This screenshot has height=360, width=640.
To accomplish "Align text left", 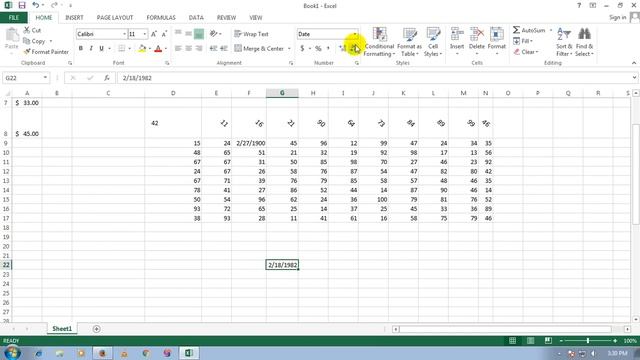I will click(x=178, y=49).
